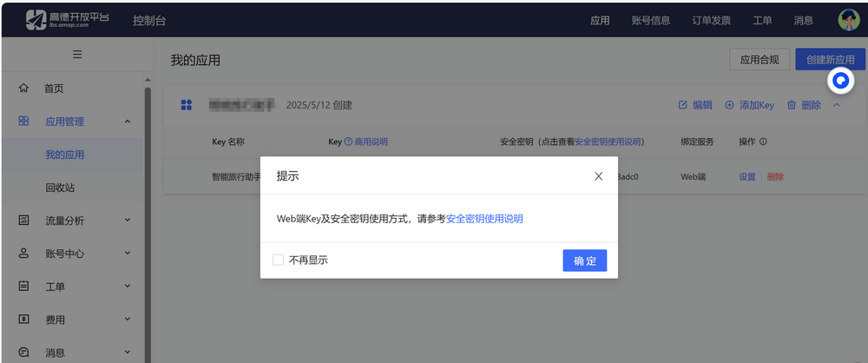Open 回收站 in the sidebar
The height and width of the screenshot is (363, 868).
tap(60, 188)
